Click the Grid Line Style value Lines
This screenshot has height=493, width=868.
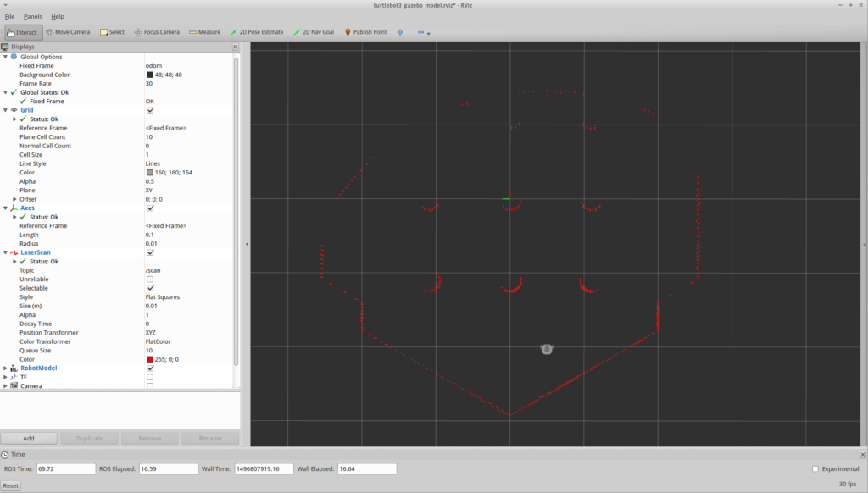click(x=153, y=163)
